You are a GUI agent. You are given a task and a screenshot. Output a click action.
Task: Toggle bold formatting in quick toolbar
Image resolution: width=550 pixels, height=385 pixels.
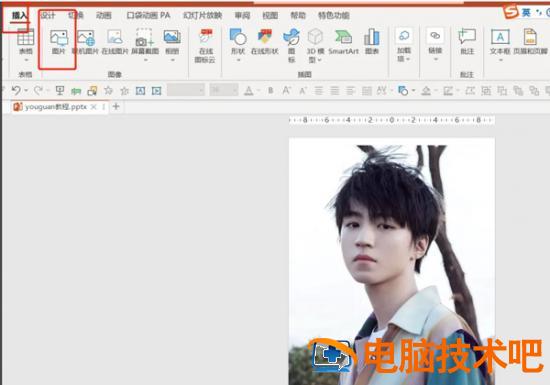tap(270, 91)
